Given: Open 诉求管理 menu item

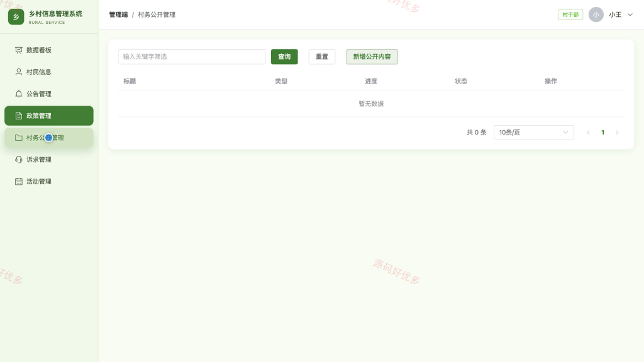Looking at the screenshot, I should click(x=49, y=160).
